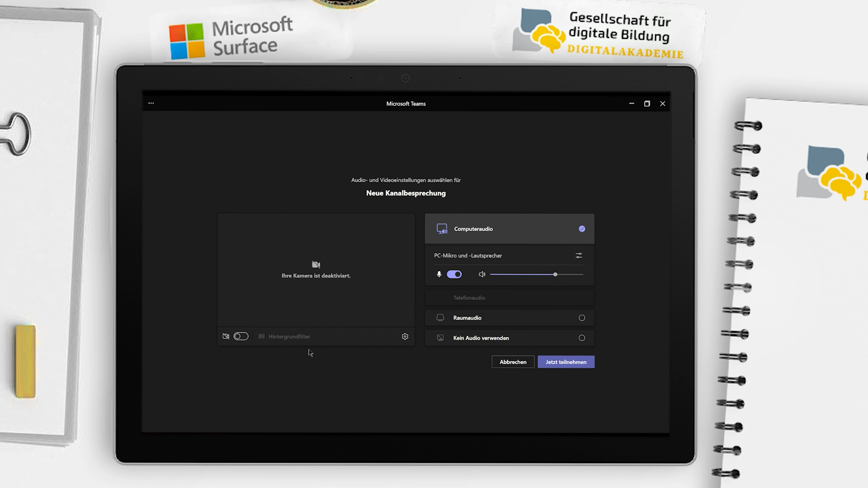Choose the Raumaudio option row

[509, 318]
